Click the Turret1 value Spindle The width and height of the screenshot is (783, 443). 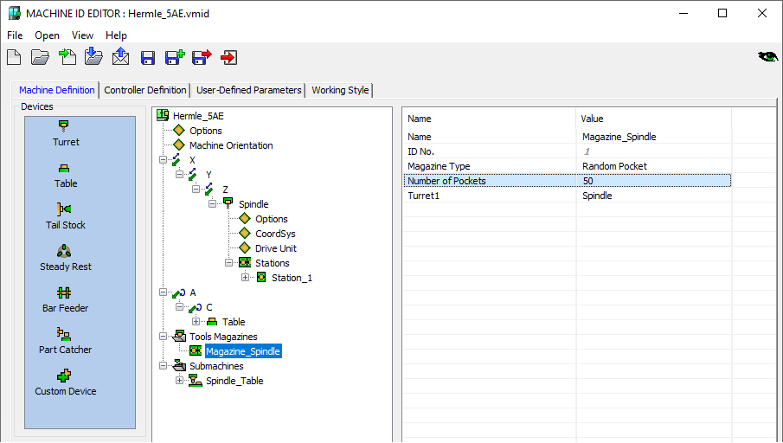pos(597,196)
